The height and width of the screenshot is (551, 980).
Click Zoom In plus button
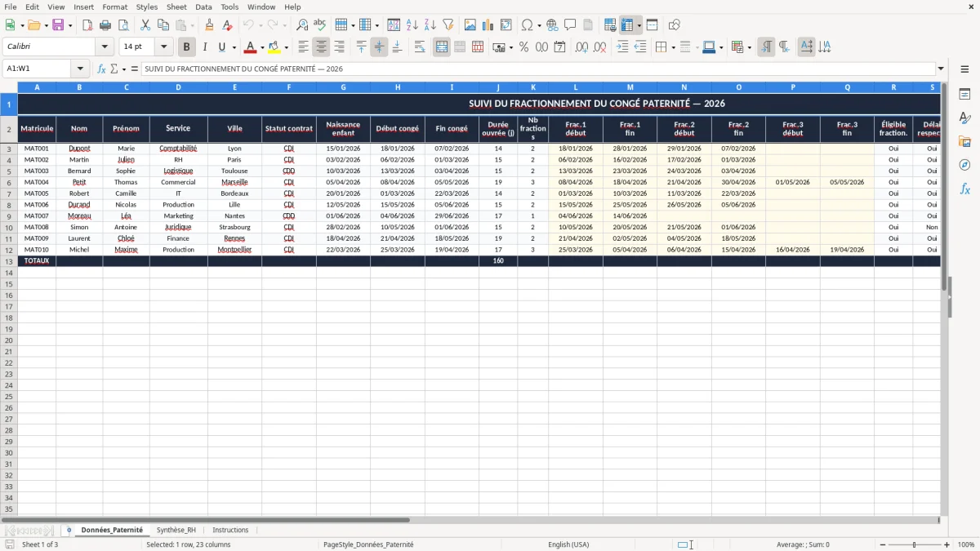point(947,544)
